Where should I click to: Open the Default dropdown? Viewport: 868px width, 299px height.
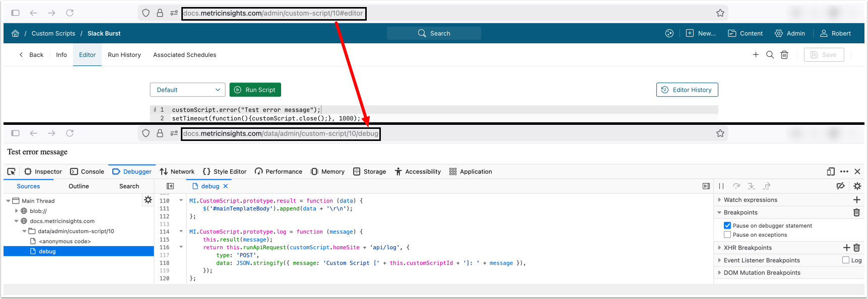187,90
